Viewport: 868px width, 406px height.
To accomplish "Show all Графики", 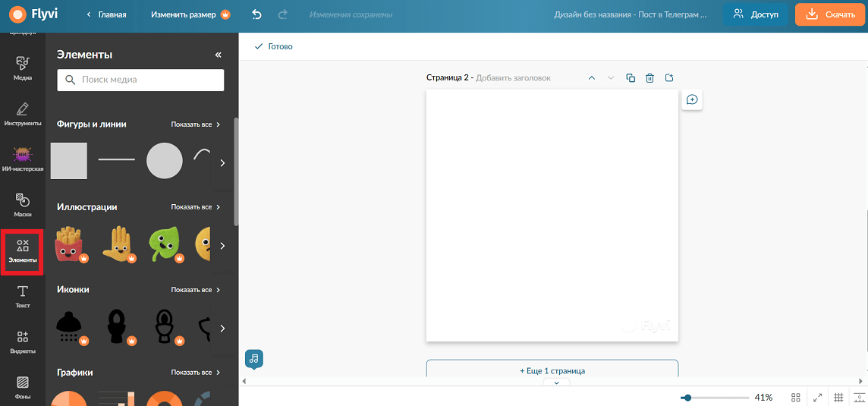I will (x=196, y=372).
